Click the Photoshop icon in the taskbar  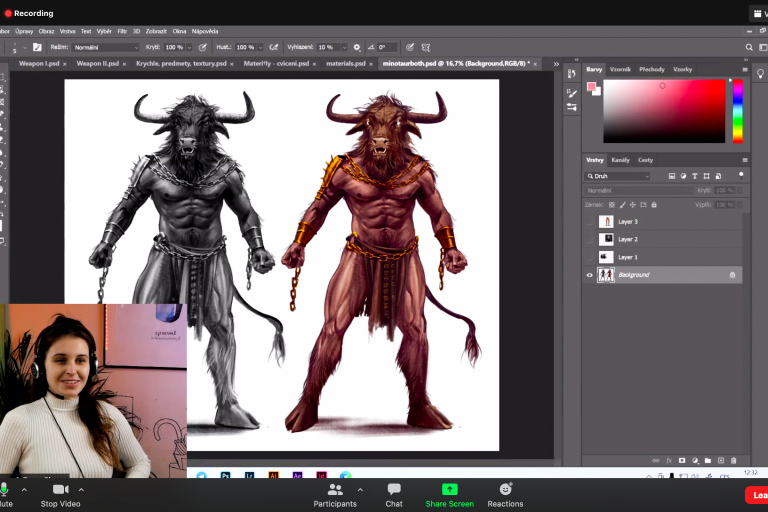[227, 476]
